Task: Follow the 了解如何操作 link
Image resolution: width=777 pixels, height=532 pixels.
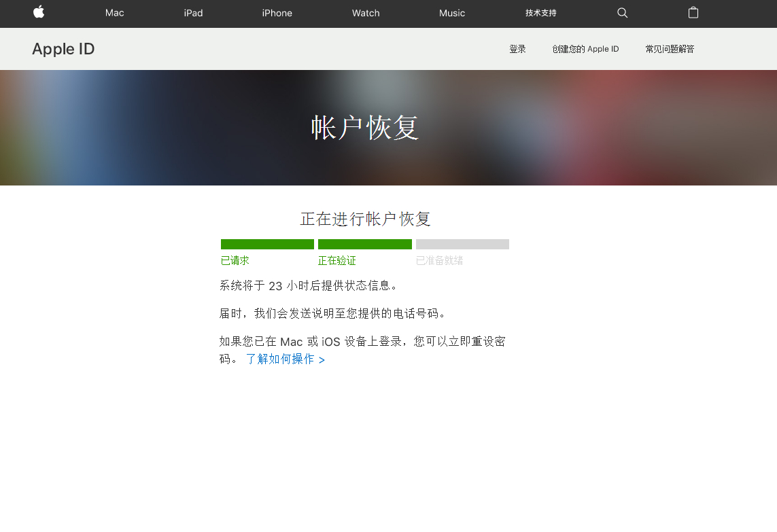Action: (x=286, y=359)
